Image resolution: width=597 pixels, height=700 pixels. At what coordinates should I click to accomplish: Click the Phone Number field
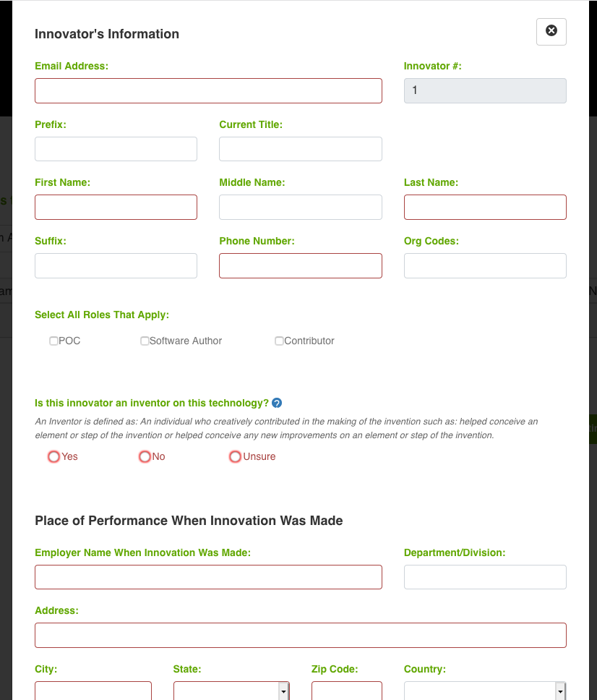click(300, 265)
